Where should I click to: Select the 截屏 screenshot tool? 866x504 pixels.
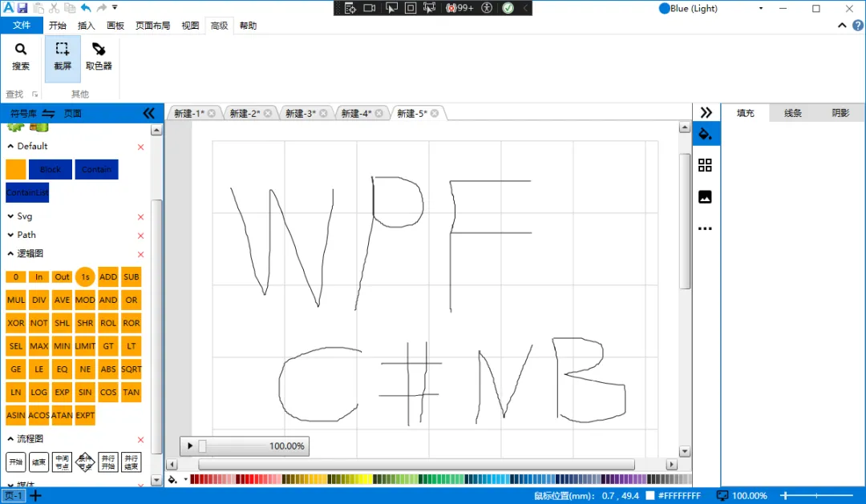tap(62, 58)
